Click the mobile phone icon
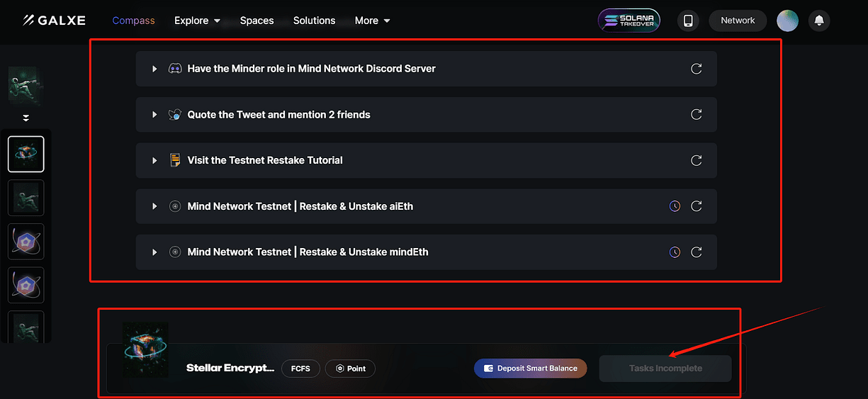868x399 pixels. pyautogui.click(x=687, y=21)
